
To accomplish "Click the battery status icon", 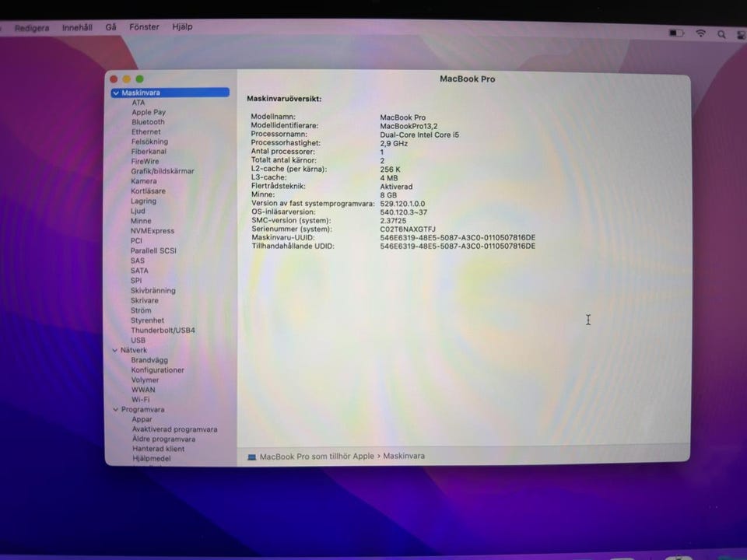I will click(676, 33).
